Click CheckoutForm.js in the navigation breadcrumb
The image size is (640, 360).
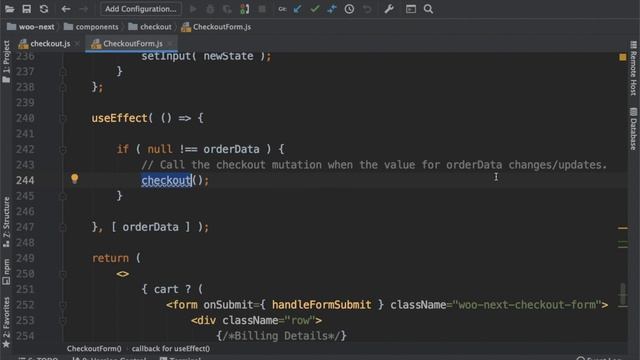pyautogui.click(x=216, y=27)
